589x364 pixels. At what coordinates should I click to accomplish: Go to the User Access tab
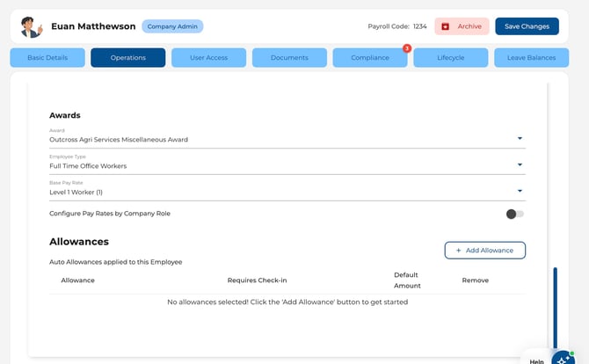[209, 57]
